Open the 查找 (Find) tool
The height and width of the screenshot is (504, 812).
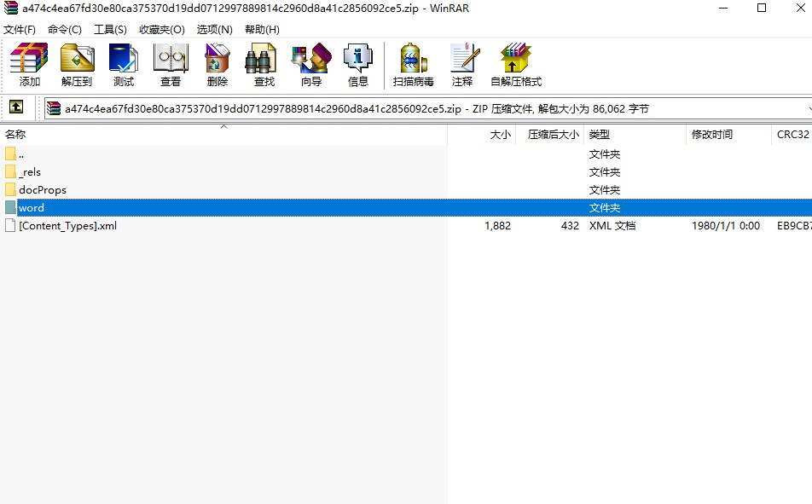pyautogui.click(x=264, y=65)
